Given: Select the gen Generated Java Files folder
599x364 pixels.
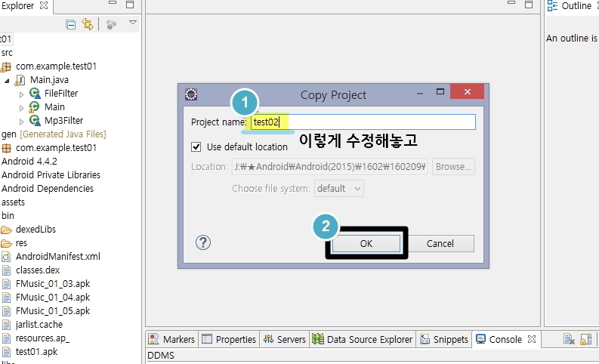Looking at the screenshot, I should tap(54, 134).
